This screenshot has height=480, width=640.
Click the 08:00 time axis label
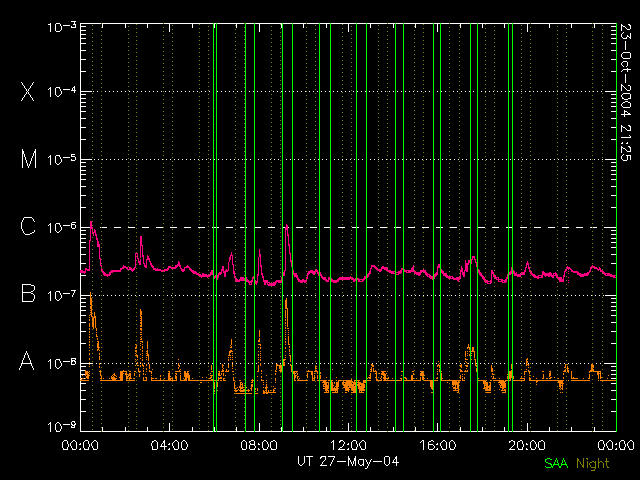coord(259,444)
